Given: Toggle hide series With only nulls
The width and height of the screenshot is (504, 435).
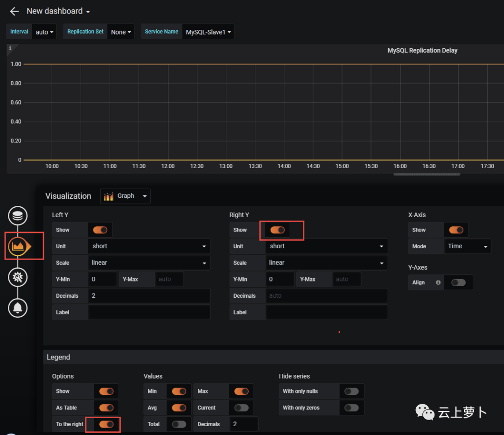Looking at the screenshot, I should [351, 391].
